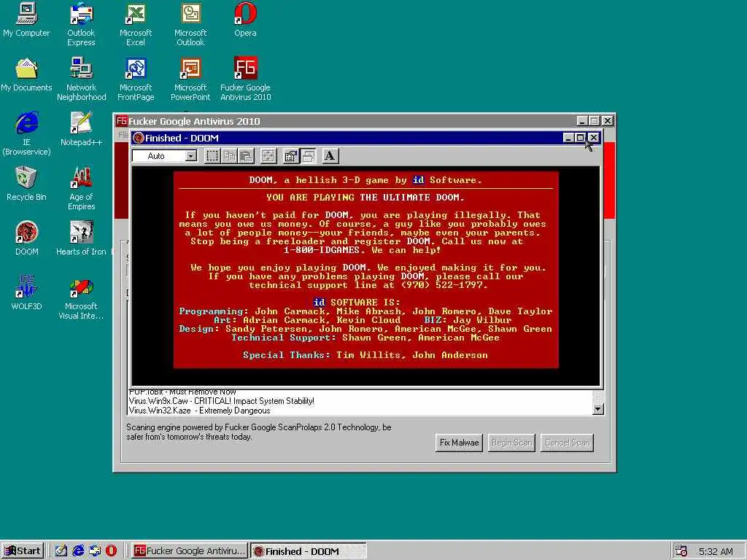Viewport: 747px width, 560px height.
Task: Click the Mark selection tool in DOS toolbar
Action: click(212, 156)
